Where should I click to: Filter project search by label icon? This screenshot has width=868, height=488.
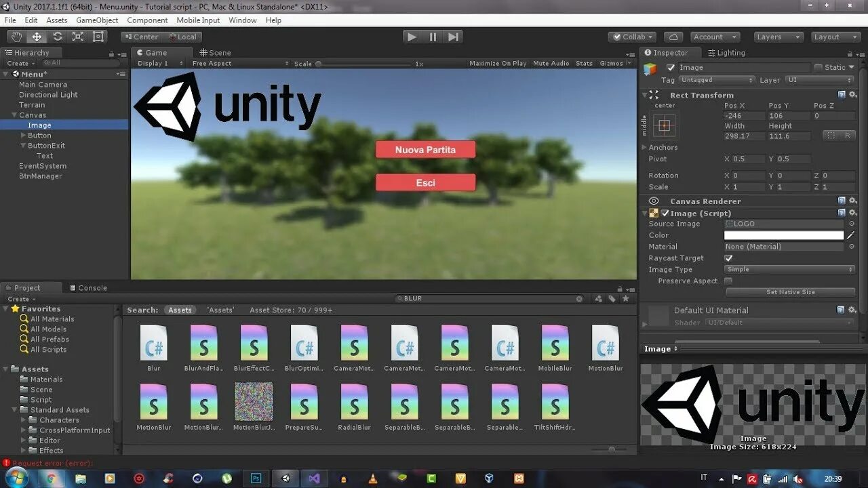[612, 298]
